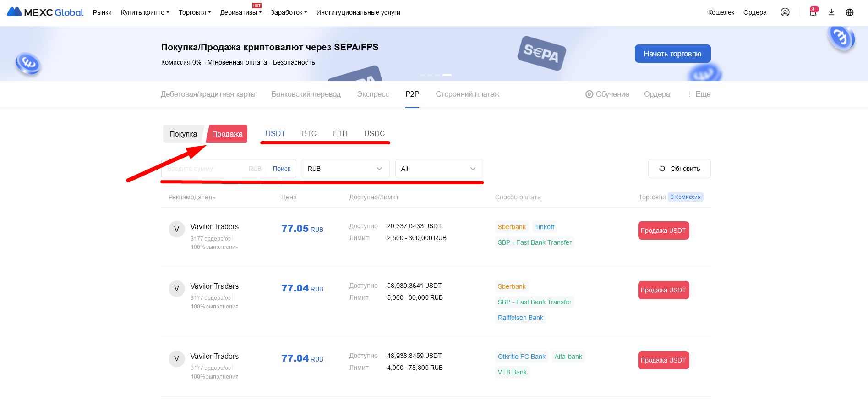The height and width of the screenshot is (401, 868).
Task: Select the Покупка toggle
Action: coord(183,134)
